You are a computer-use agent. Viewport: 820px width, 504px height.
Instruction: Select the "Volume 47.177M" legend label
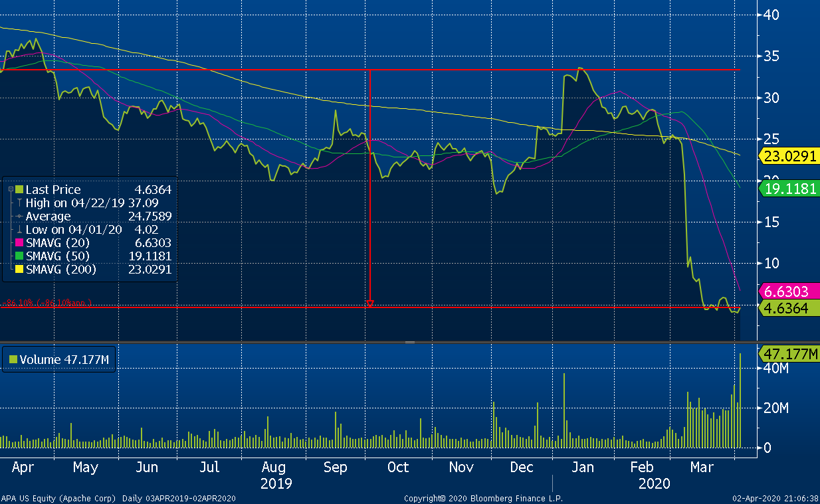point(64,360)
